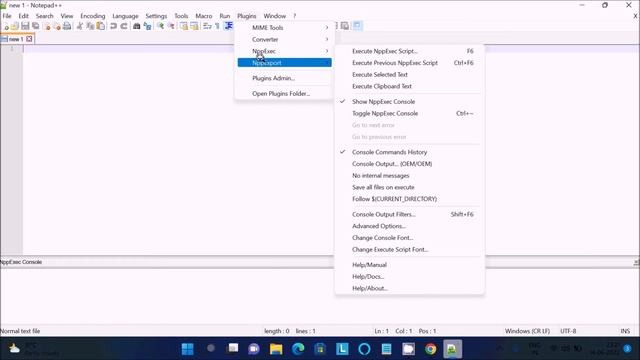Viewport: 640px width, 360px height.
Task: Open the Run menu
Action: point(225,16)
